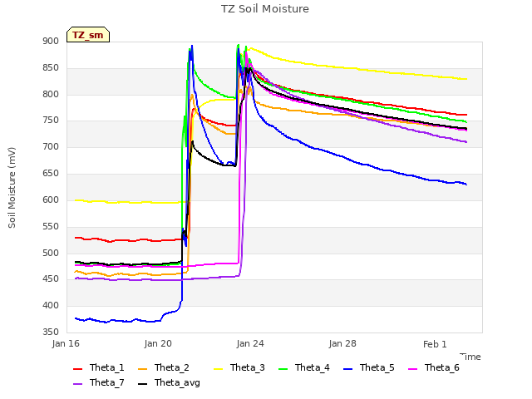532x399 pixels.
Task: Toggle Theta_3 series in the legend
Action: [239, 367]
